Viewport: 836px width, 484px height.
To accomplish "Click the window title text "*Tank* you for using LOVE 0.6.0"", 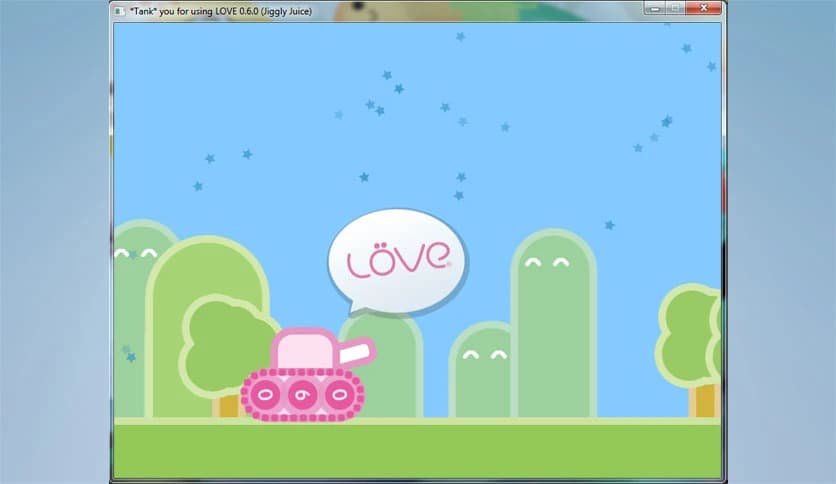I will pos(194,11).
